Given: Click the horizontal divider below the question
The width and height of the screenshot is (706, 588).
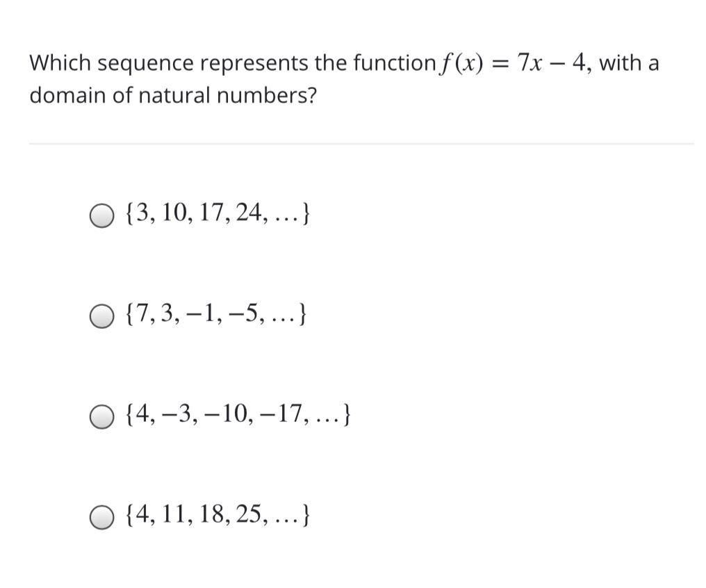Looking at the screenshot, I should pyautogui.click(x=361, y=144).
